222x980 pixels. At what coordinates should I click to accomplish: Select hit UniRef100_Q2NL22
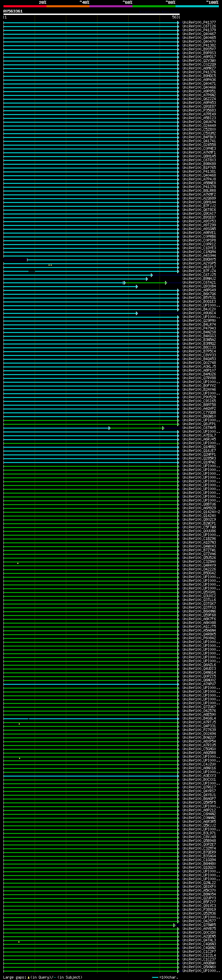coord(199,883)
